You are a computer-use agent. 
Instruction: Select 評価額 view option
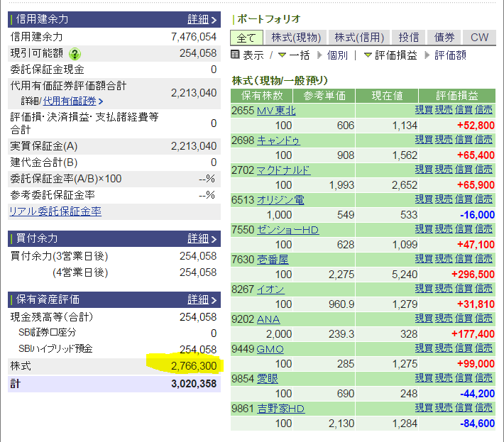point(450,55)
